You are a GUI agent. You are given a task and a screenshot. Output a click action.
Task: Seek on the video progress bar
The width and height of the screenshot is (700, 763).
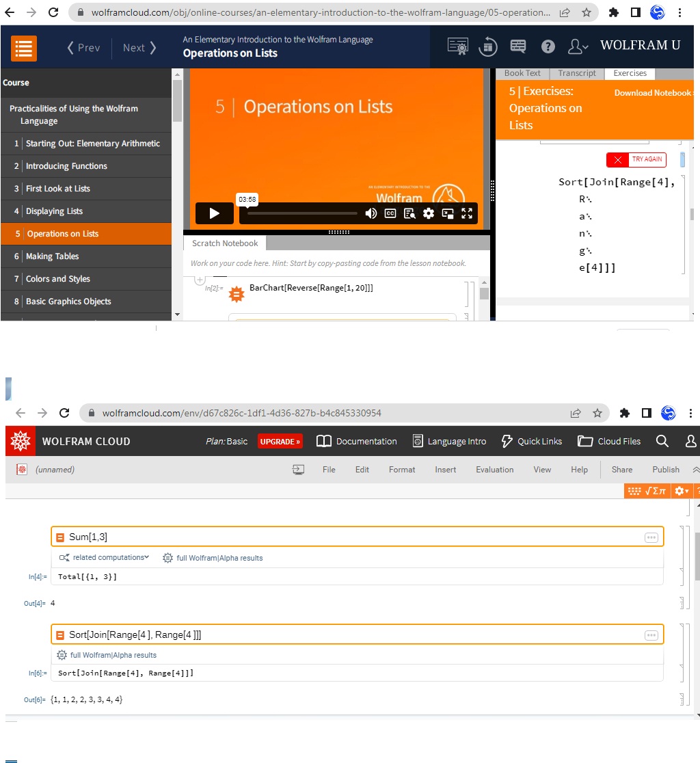[302, 213]
